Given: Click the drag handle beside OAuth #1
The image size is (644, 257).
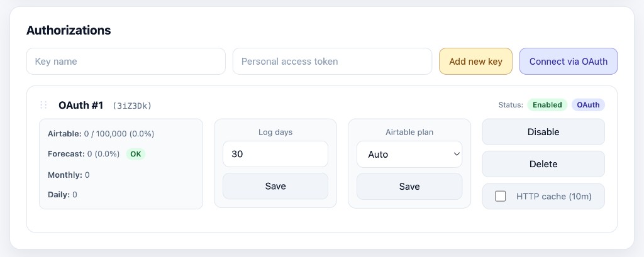Looking at the screenshot, I should coord(43,105).
